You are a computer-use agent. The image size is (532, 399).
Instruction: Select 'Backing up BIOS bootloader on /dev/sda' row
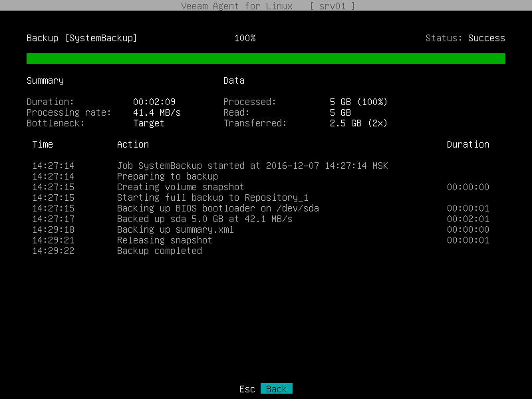pos(261,208)
